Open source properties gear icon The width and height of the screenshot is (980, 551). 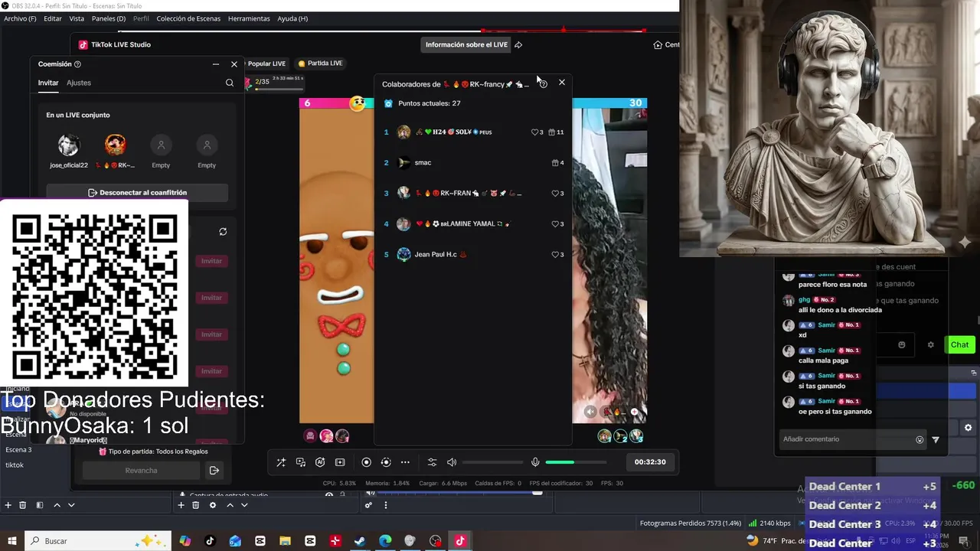click(x=213, y=505)
